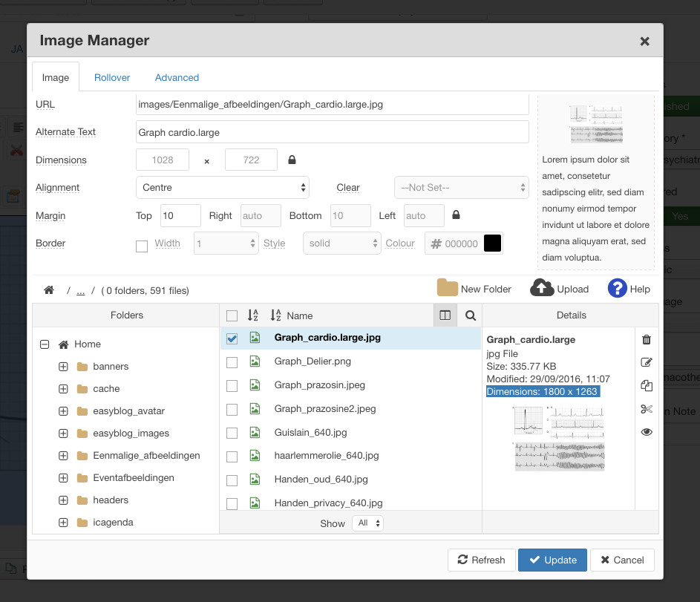Image resolution: width=700 pixels, height=602 pixels.
Task: Click the black border colour swatch
Action: [x=492, y=243]
